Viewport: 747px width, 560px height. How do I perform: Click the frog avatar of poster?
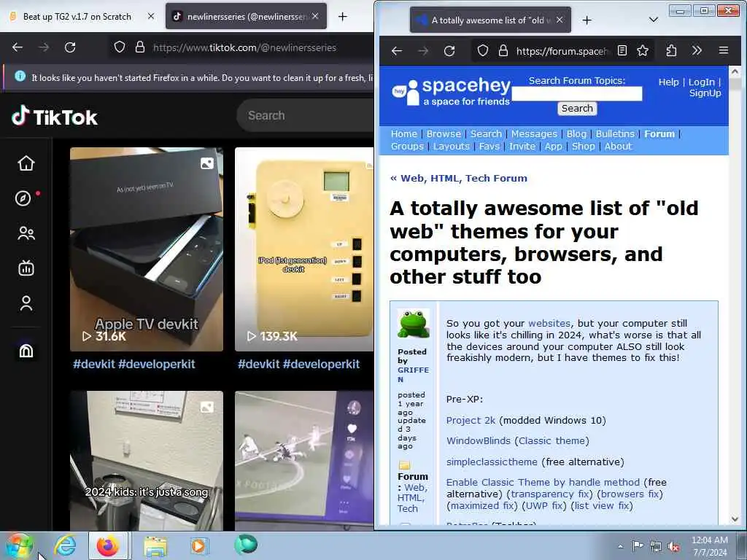coord(413,324)
